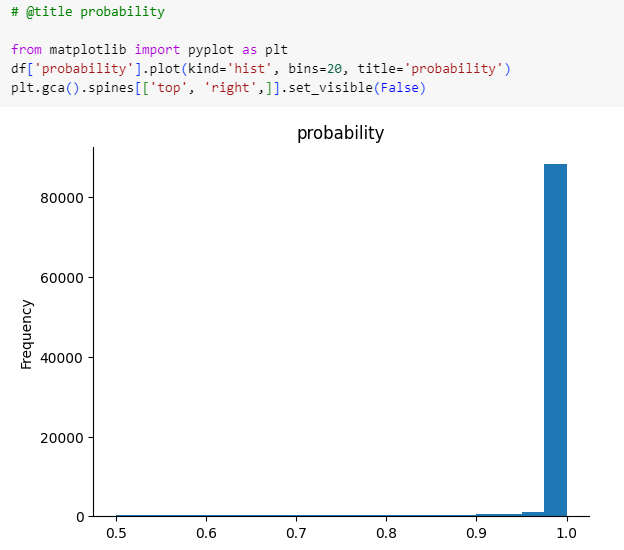Click the bins=20 parameter in the code
624x550 pixels.
tap(328, 68)
